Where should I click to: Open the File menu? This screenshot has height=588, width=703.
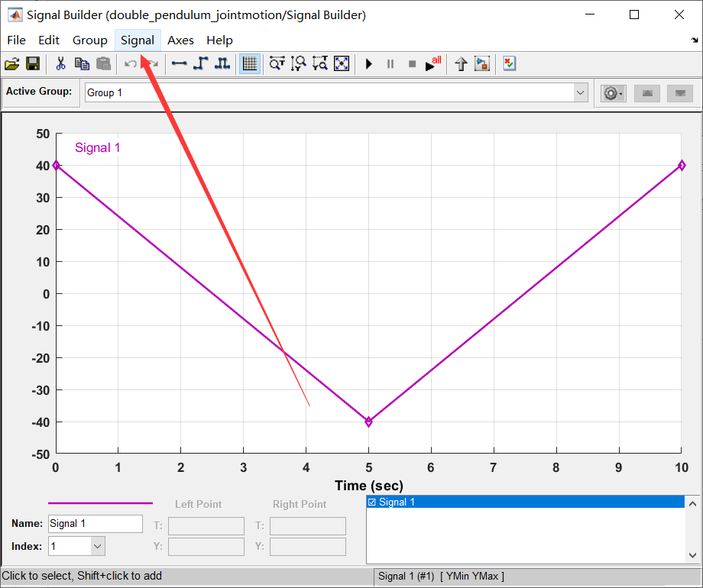point(17,40)
